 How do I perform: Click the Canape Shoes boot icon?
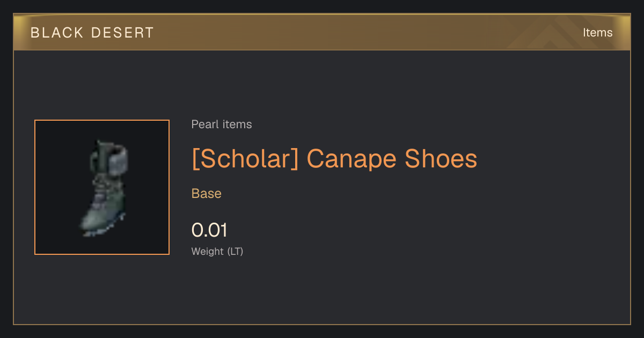click(105, 188)
